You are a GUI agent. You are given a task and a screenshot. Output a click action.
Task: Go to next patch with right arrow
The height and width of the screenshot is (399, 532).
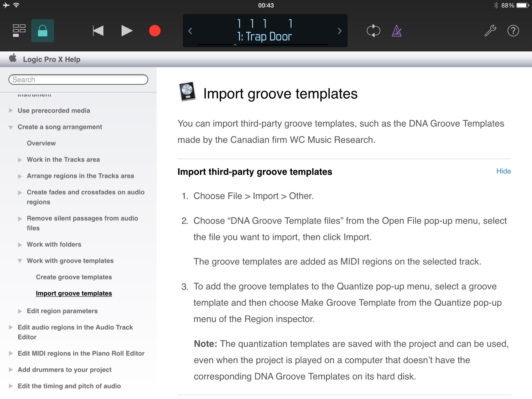click(340, 31)
